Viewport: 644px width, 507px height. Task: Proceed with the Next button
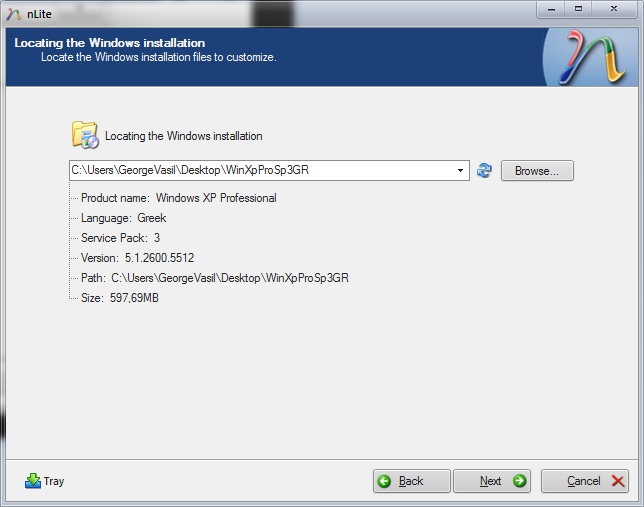tap(492, 481)
